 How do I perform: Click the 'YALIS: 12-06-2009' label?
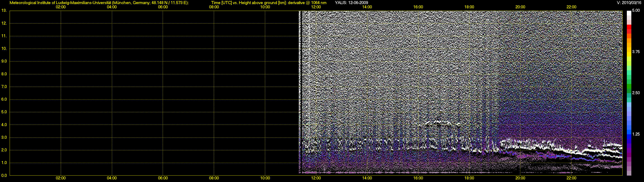click(351, 3)
